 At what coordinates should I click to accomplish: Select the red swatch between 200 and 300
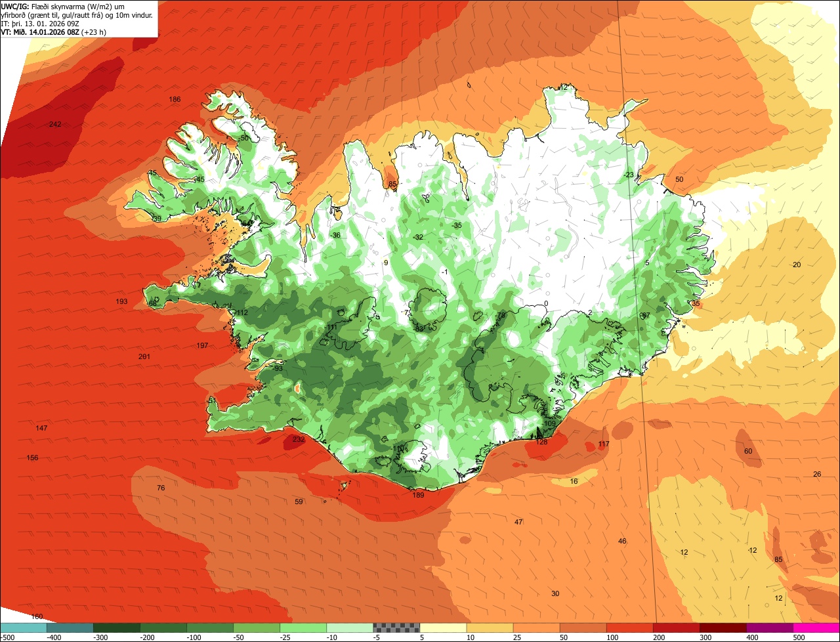[x=675, y=628]
